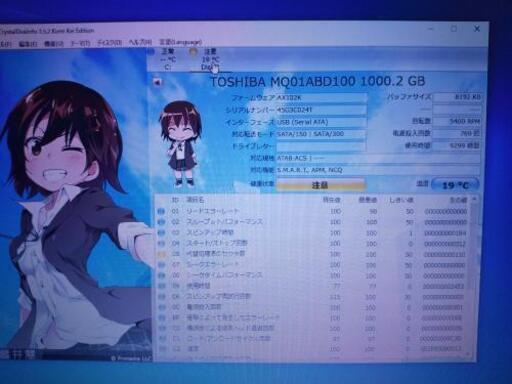Select the 05 代替処理済のセクタ数 attribute row
This screenshot has height=384, width=512.
point(313,254)
